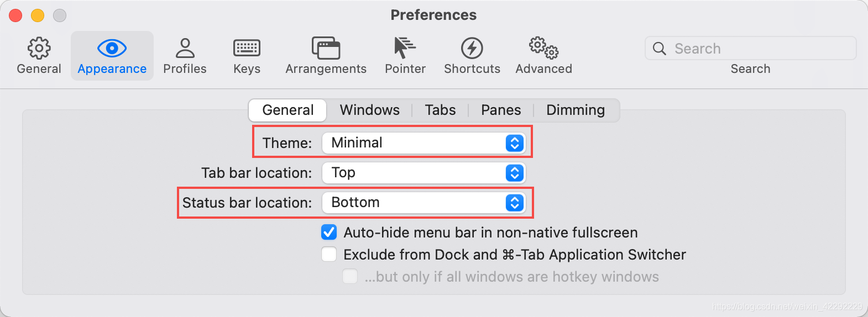Open the General preferences gear icon
The image size is (868, 317).
[39, 49]
